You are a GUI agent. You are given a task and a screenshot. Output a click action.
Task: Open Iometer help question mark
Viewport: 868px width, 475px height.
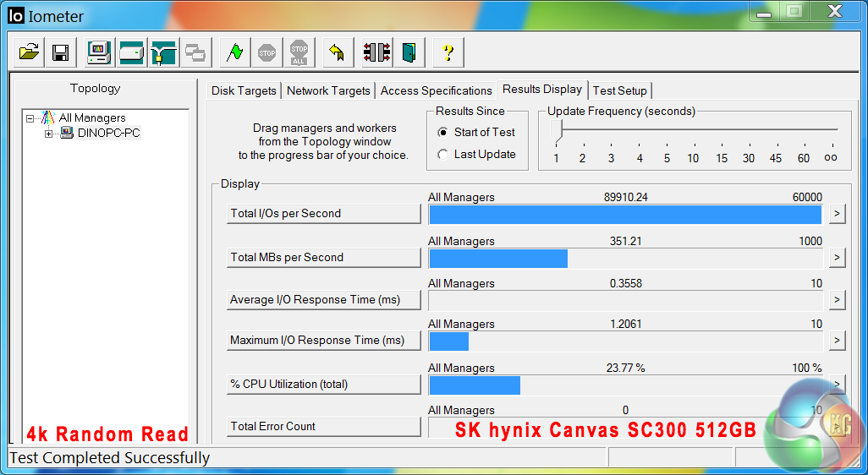tap(448, 52)
